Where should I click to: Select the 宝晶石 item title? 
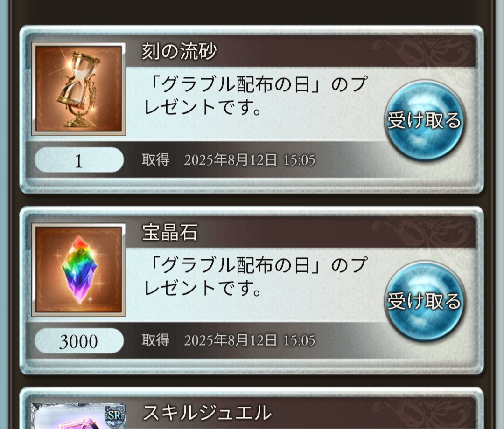click(170, 232)
